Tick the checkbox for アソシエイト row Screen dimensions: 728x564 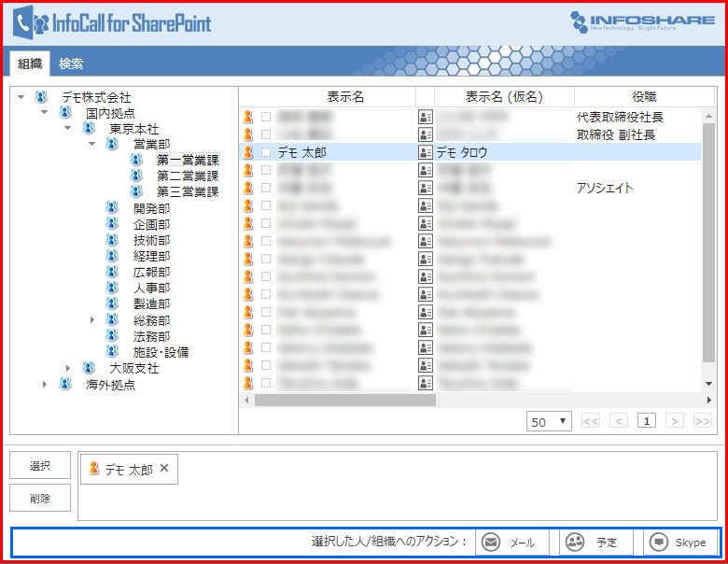pos(266,188)
